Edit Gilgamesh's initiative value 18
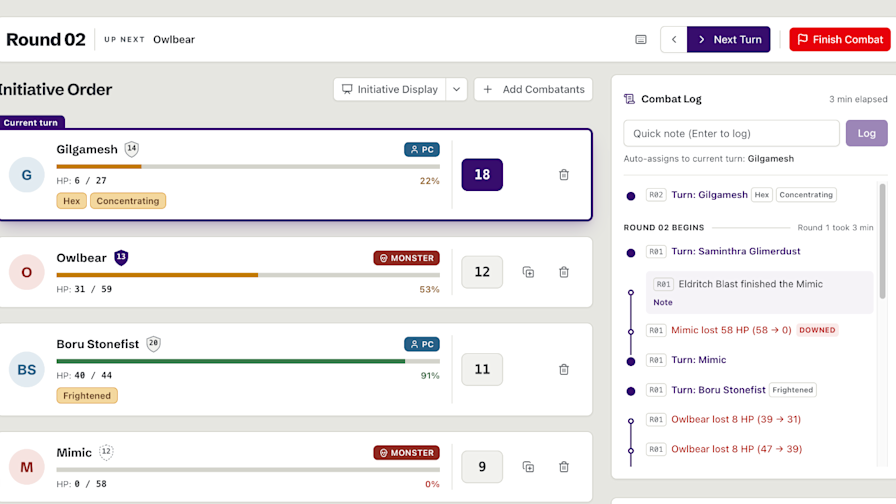The image size is (896, 504). click(482, 175)
